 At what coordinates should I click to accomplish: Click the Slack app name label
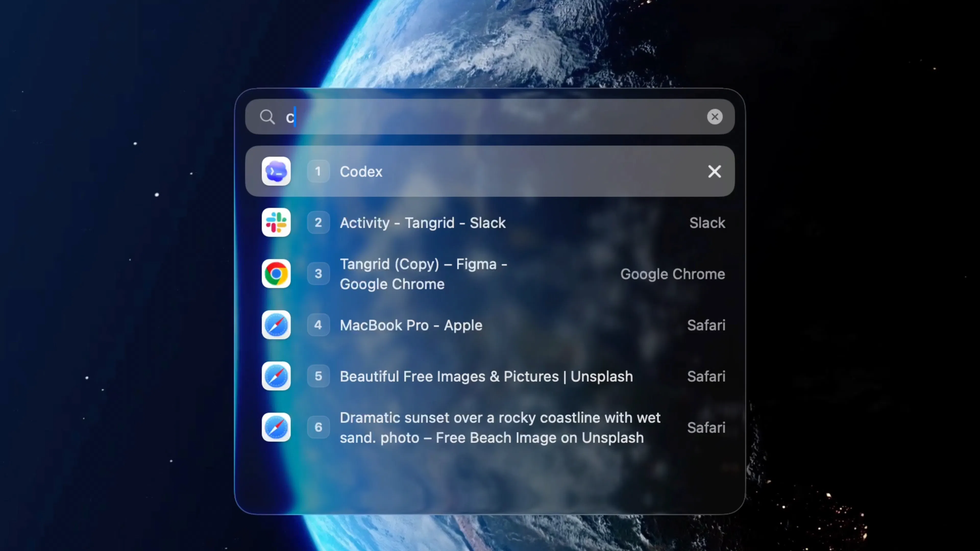pos(707,223)
